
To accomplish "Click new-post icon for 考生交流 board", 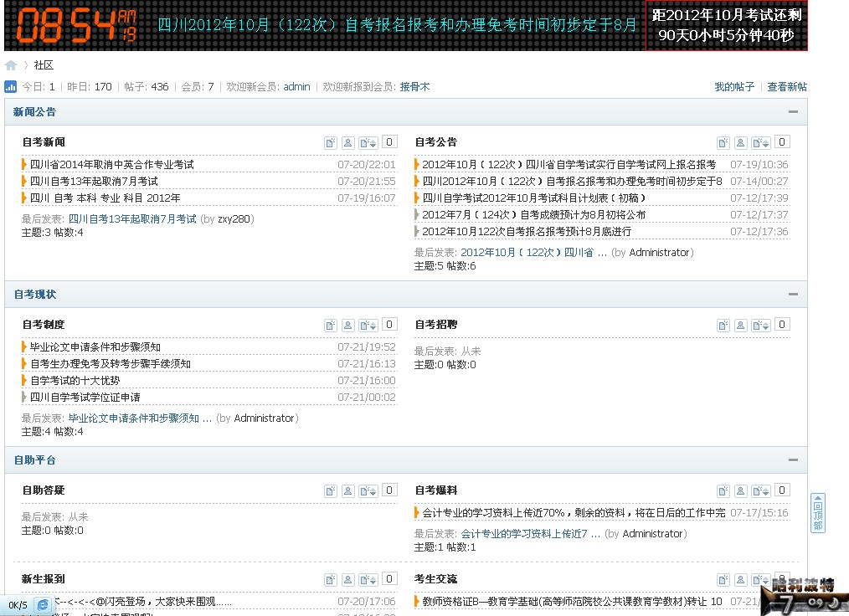I will (x=723, y=580).
